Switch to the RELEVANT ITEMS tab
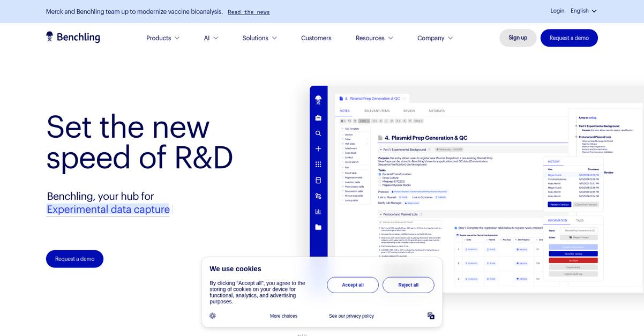 pos(377,111)
